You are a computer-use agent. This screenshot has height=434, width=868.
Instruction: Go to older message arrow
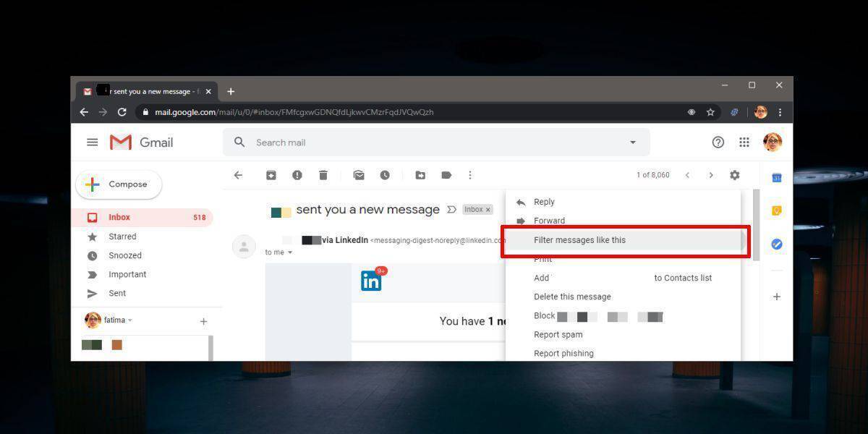pos(711,175)
